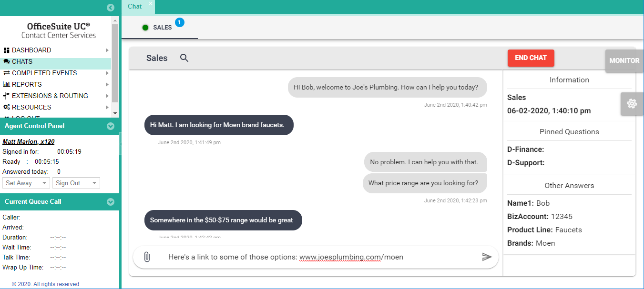Screen dimensions: 644x289
Task: Click the Dashboard grid icon
Action: pos(6,50)
